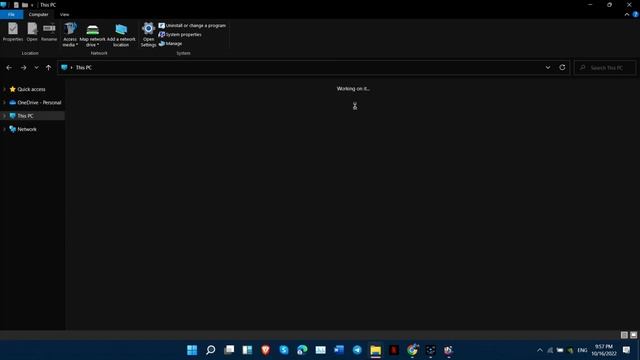Expand the This PC tree node
Viewport: 640px width, 360px height.
click(4, 116)
